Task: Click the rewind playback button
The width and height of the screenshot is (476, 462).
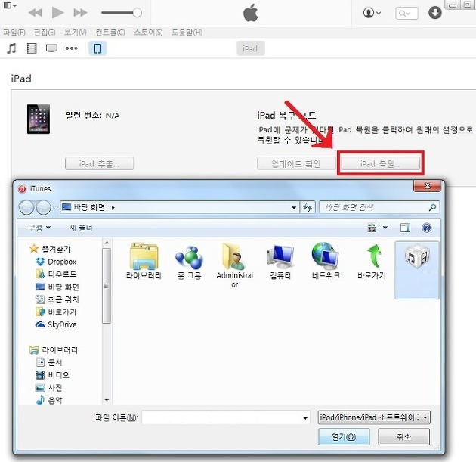Action: [36, 13]
